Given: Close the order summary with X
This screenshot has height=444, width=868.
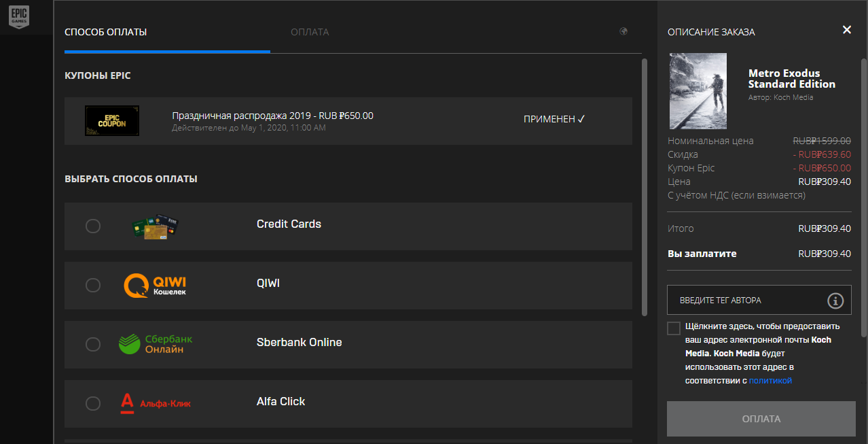Looking at the screenshot, I should tap(846, 29).
